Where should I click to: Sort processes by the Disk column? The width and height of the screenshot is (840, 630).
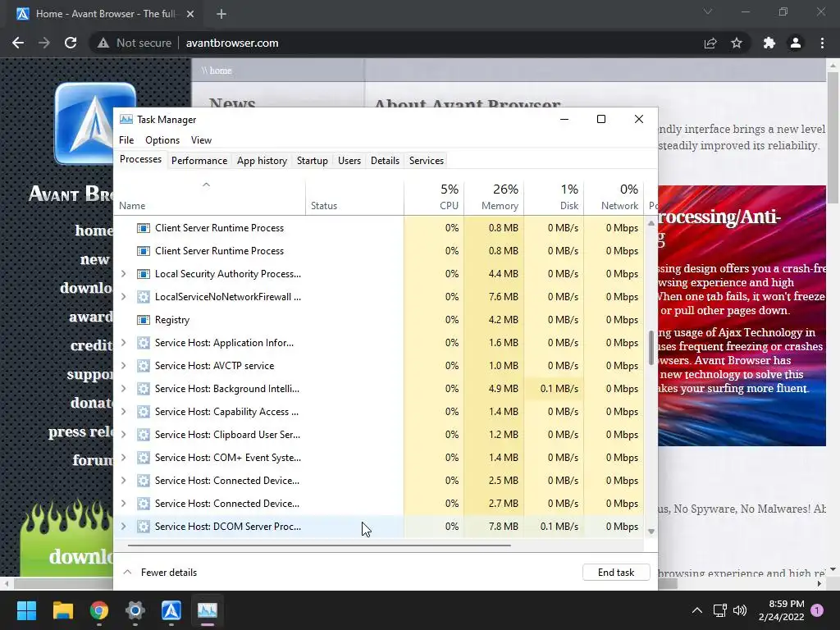tap(554, 197)
